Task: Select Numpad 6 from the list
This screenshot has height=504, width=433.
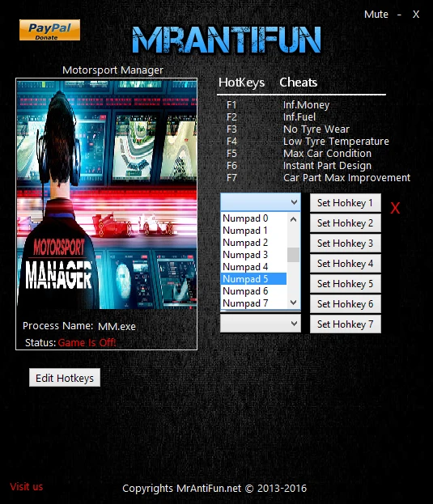Action: [253, 291]
